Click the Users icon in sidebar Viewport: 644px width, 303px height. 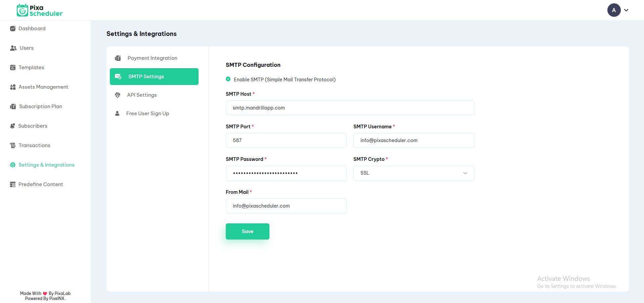(x=13, y=48)
